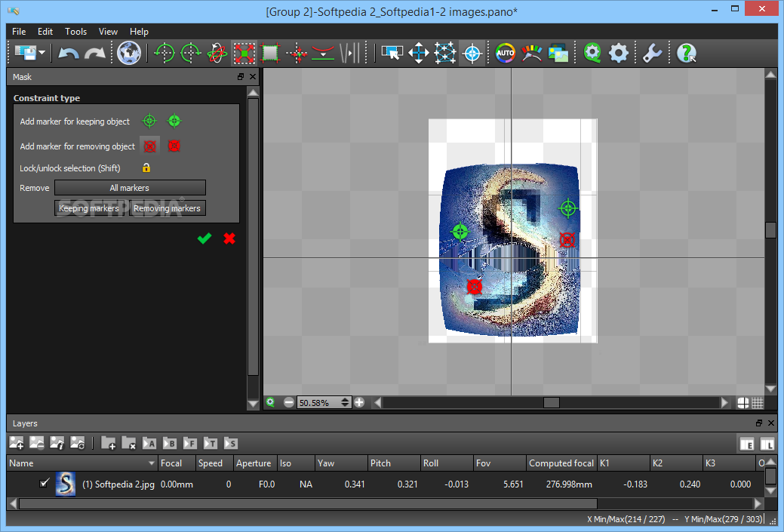The height and width of the screenshot is (532, 784).
Task: Toggle the yellow padlock lock selection icon
Action: [146, 168]
